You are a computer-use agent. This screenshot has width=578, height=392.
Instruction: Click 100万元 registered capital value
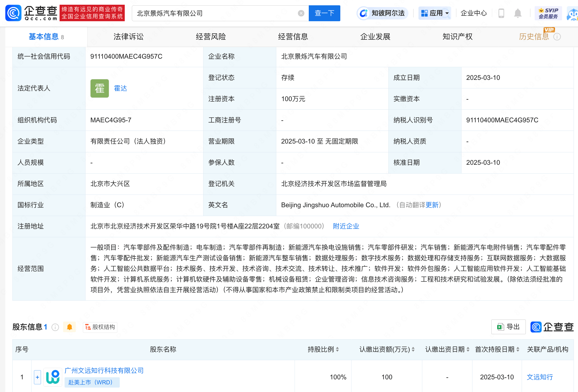[x=293, y=99]
